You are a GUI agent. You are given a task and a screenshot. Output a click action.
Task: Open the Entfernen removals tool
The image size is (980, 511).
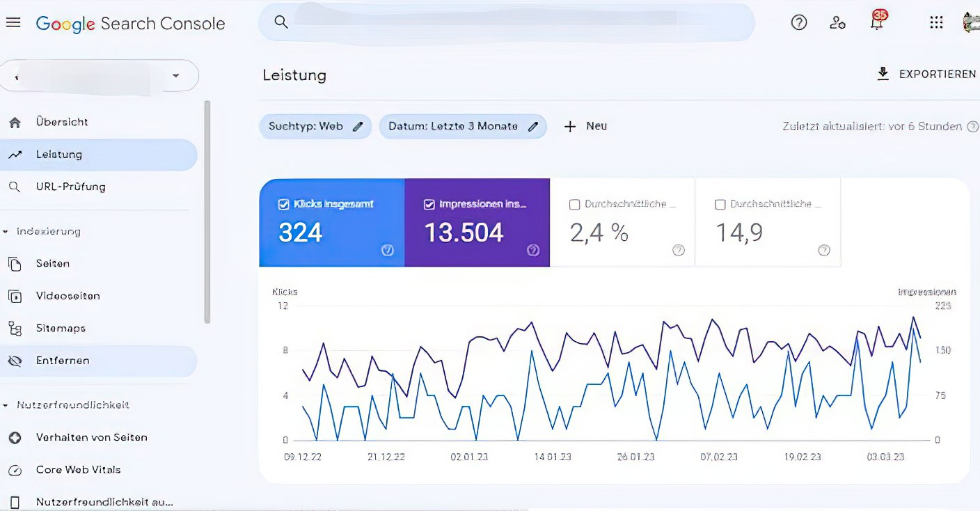[62, 360]
